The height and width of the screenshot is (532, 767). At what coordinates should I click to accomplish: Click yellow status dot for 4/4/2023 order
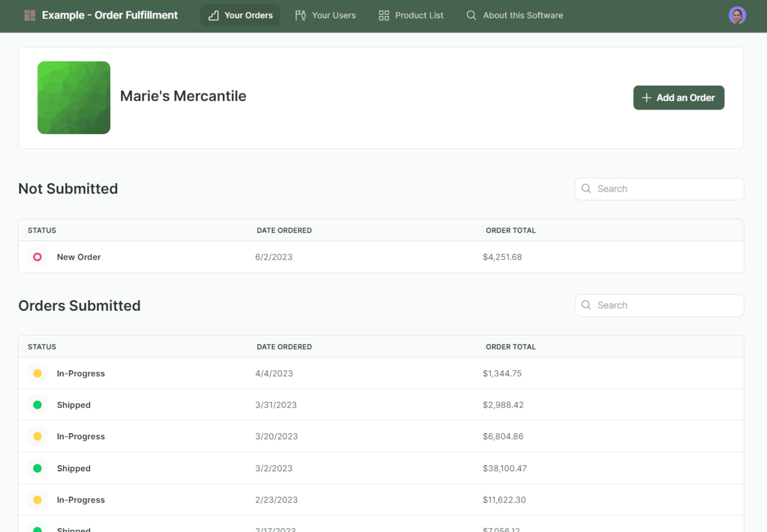click(37, 373)
